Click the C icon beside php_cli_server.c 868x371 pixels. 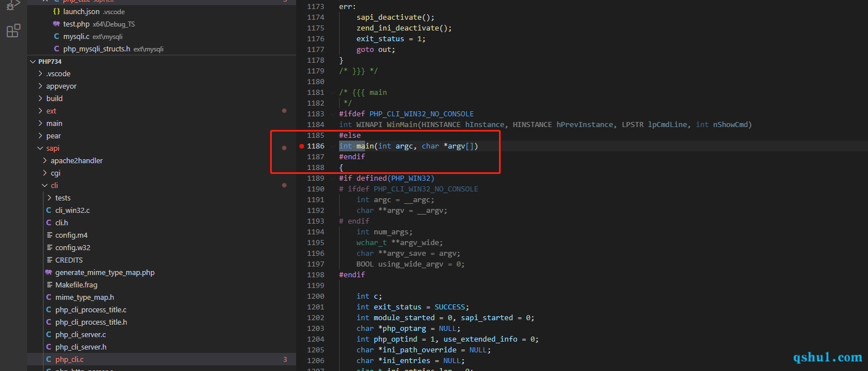pos(49,334)
